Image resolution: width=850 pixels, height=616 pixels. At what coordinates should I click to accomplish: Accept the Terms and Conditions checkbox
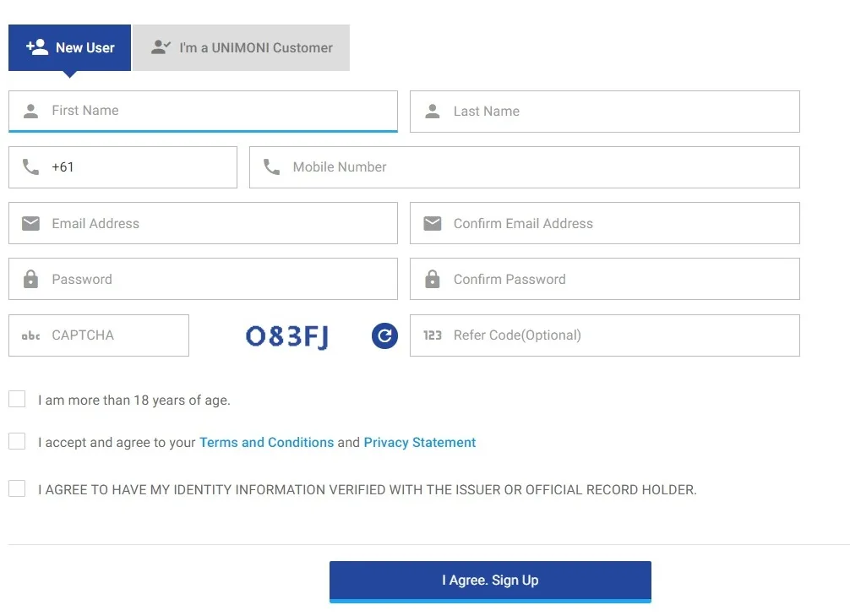[17, 441]
